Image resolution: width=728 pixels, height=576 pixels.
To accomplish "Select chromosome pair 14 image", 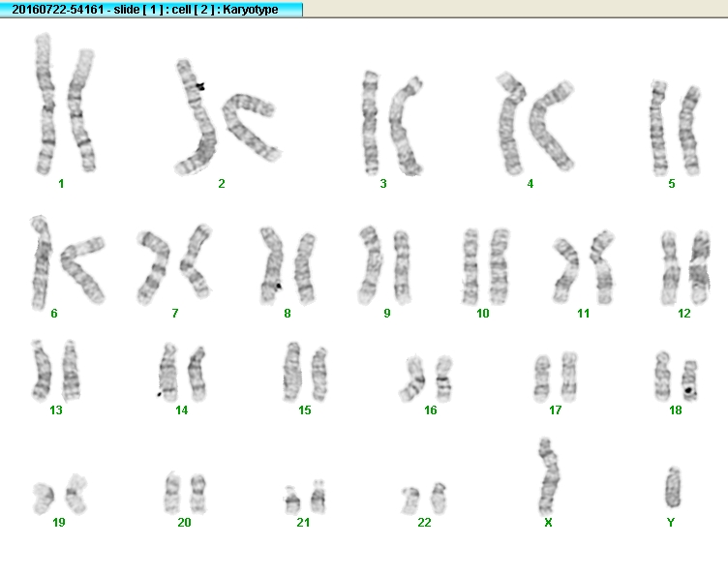I will point(182,373).
